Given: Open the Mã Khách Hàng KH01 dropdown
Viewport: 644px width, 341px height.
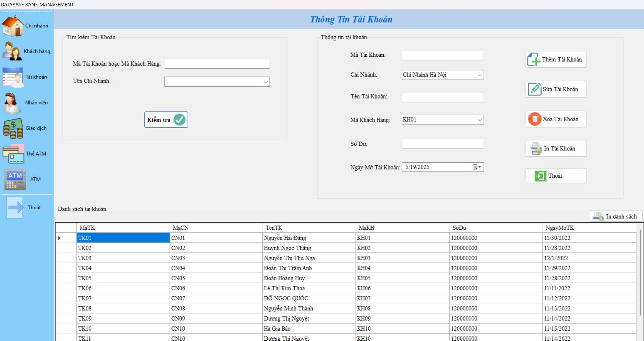Looking at the screenshot, I should [480, 120].
